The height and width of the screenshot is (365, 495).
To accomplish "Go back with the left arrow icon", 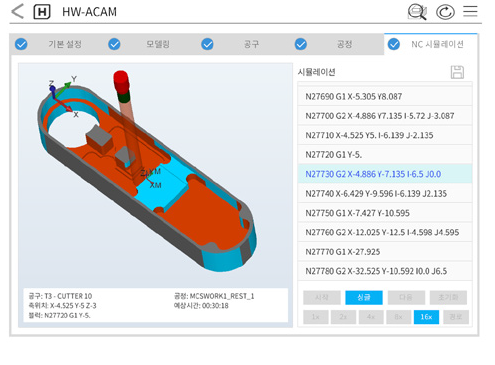I will (17, 11).
